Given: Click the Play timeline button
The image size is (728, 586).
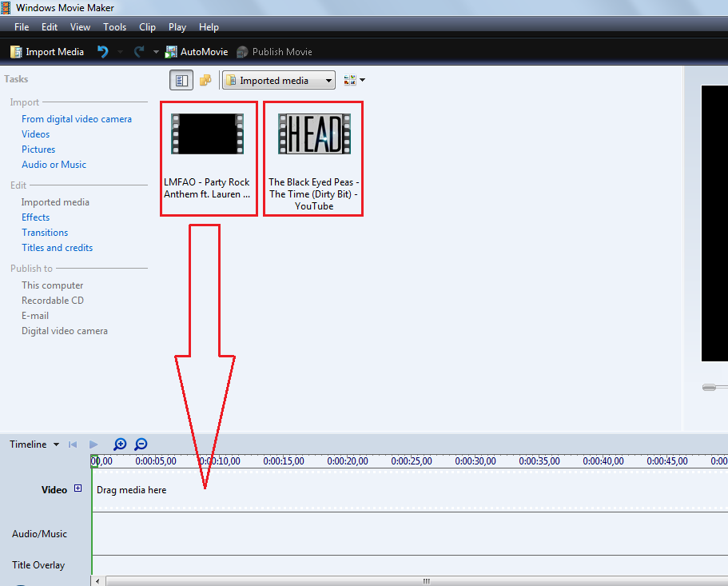Looking at the screenshot, I should [93, 444].
